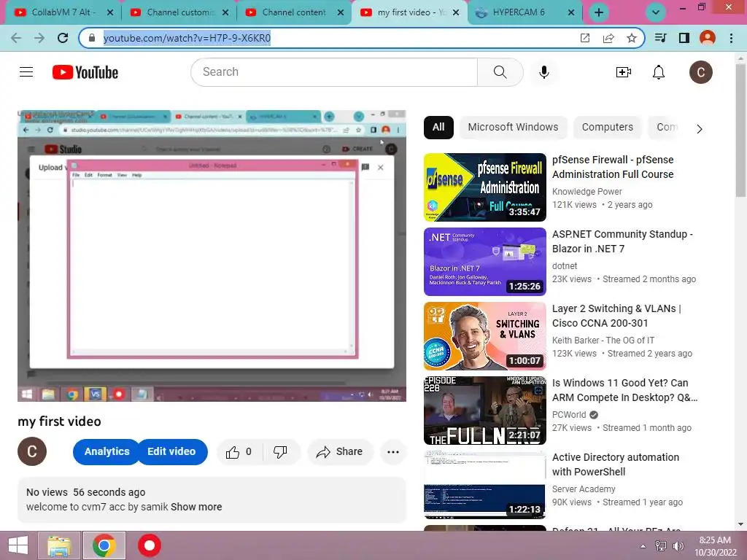
Task: Open the taskbar clock showing 8:25 AM
Action: (715, 545)
